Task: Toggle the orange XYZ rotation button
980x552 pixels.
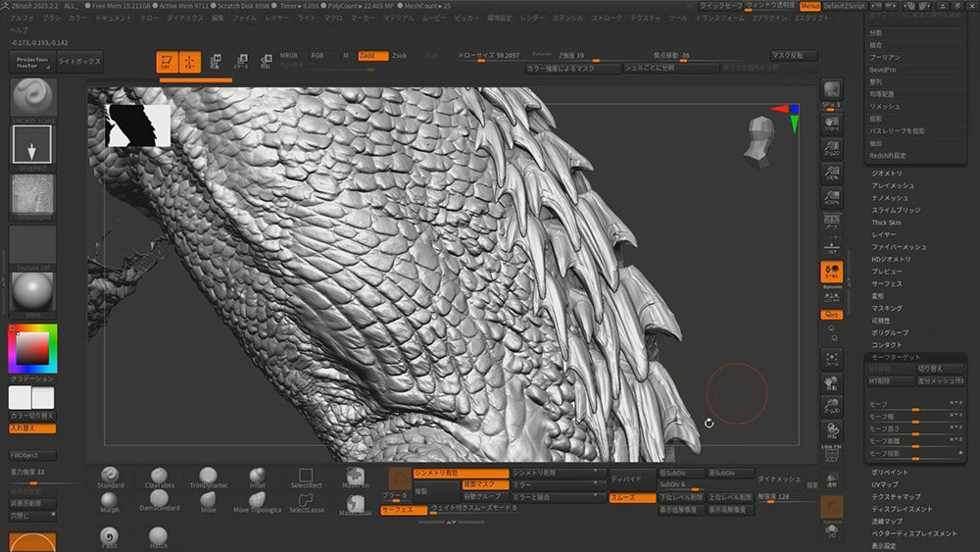Action: [x=832, y=315]
